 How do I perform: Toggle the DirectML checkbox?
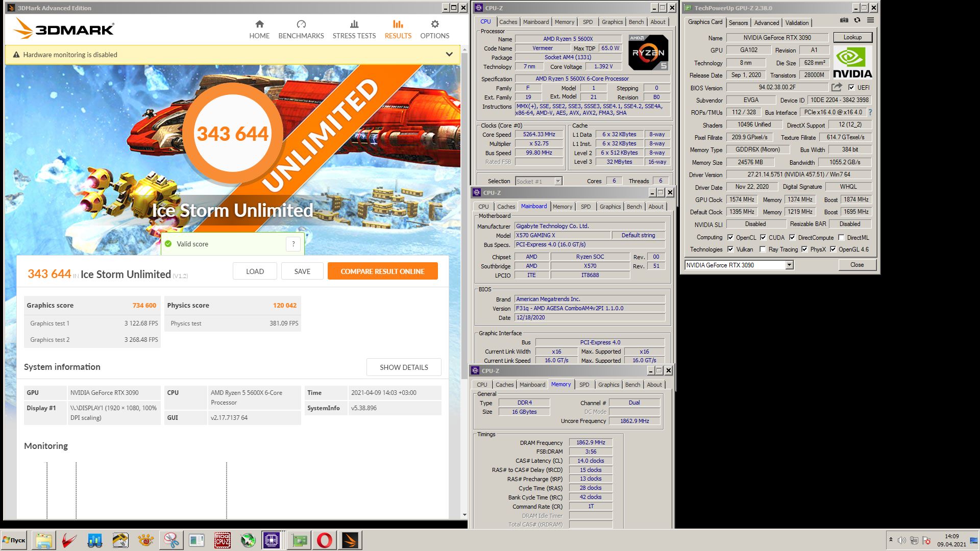(x=841, y=238)
